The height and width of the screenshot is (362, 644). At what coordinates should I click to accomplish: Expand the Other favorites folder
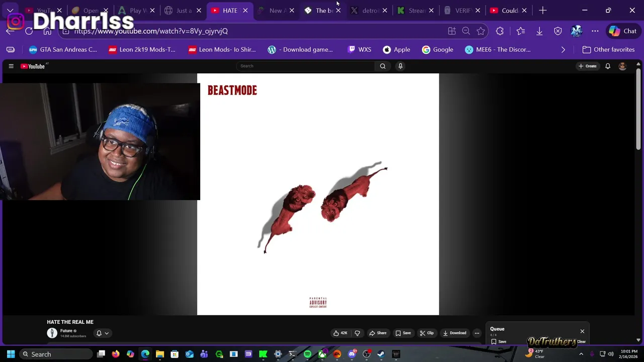pyautogui.click(x=608, y=49)
